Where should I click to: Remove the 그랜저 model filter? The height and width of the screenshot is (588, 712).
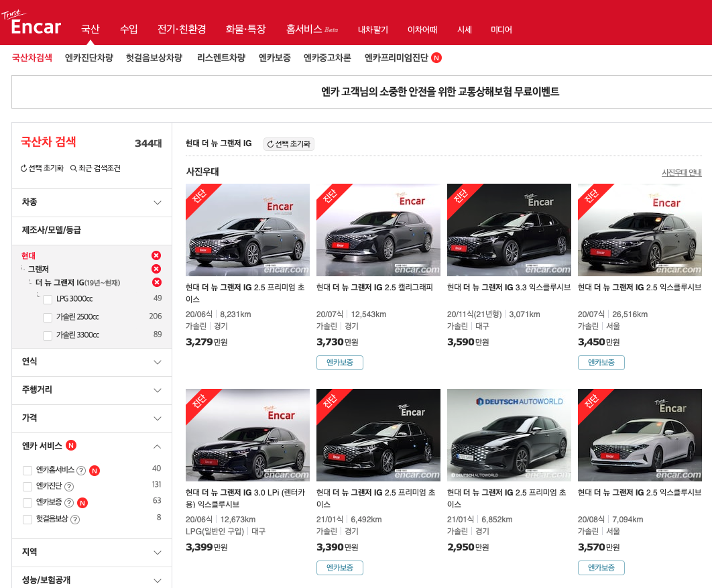coord(156,269)
